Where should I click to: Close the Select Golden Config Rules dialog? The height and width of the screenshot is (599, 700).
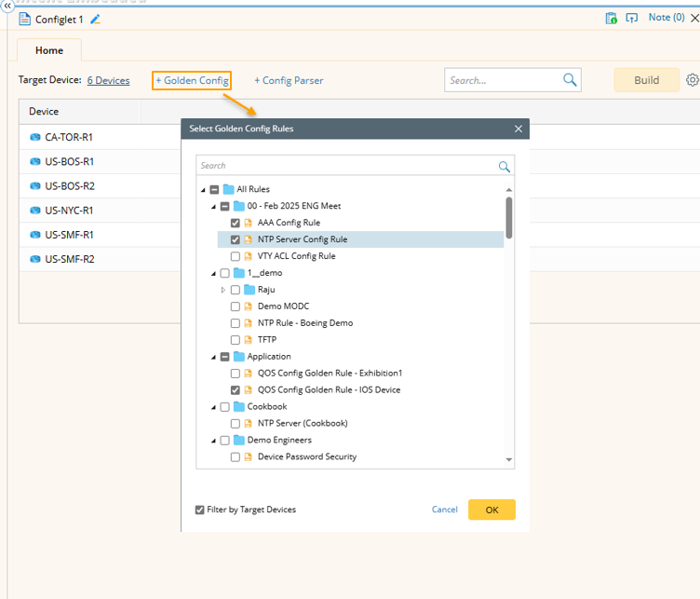[518, 129]
